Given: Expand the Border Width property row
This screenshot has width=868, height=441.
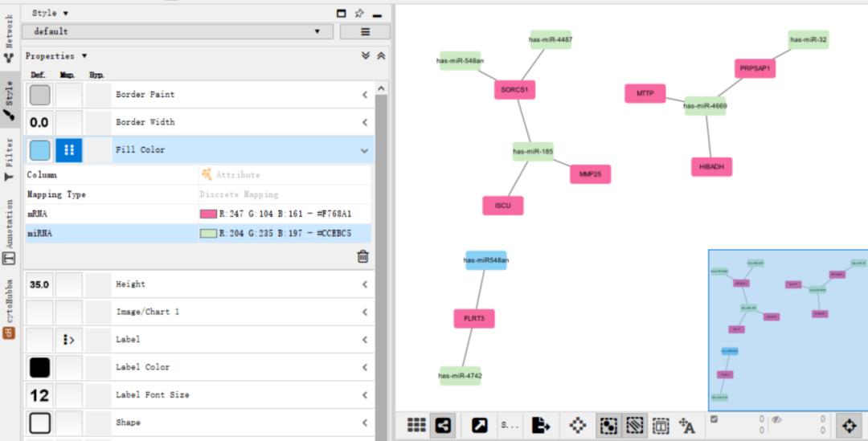Looking at the screenshot, I should tap(365, 122).
